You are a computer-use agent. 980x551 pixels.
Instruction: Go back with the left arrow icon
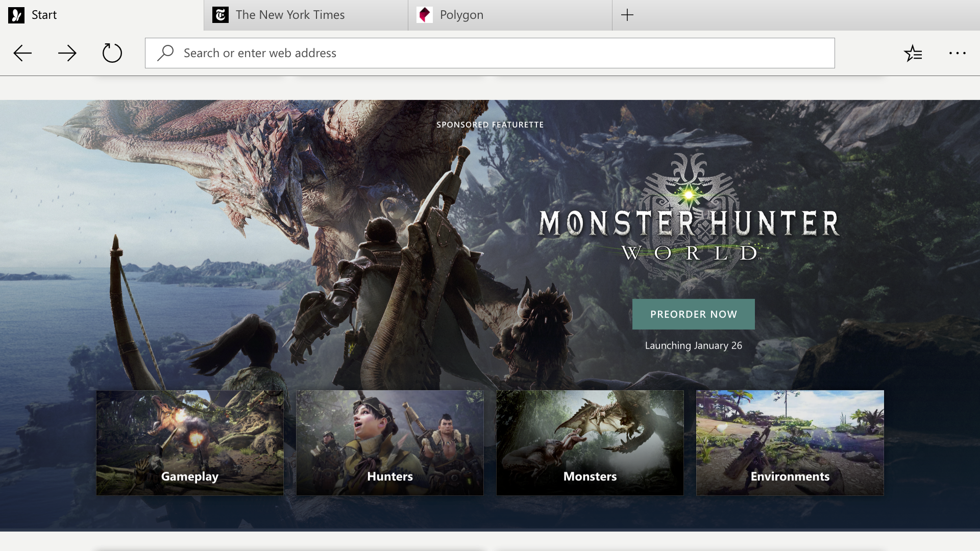click(22, 53)
